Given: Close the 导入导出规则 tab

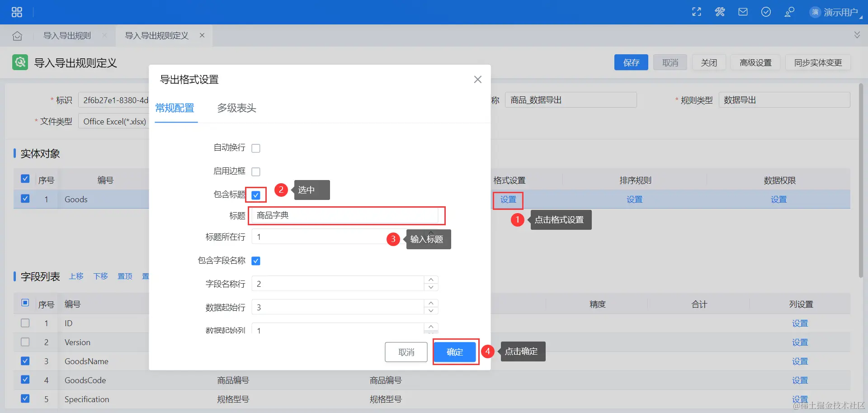Looking at the screenshot, I should (x=104, y=35).
